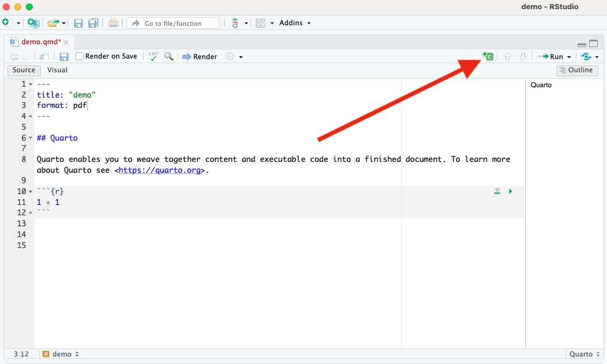The image size is (607, 364).
Task: Click the Save all documents icon
Action: (93, 23)
